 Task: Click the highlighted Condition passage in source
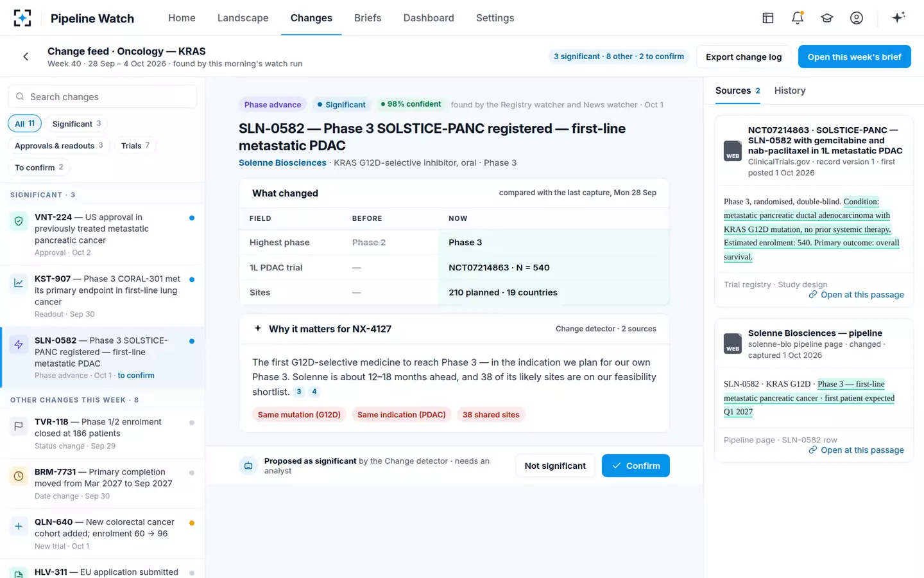[x=812, y=229]
